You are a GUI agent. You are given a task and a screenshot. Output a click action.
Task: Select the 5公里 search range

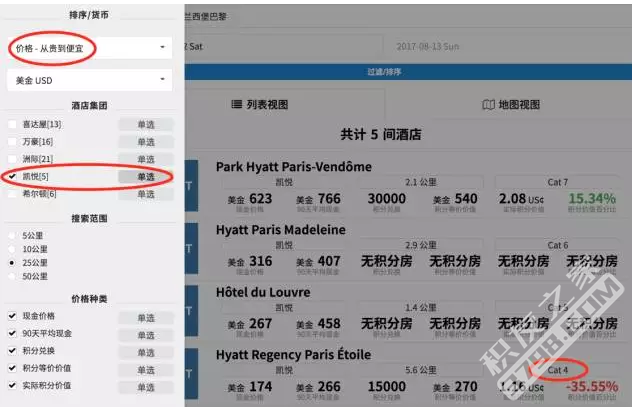(12, 235)
